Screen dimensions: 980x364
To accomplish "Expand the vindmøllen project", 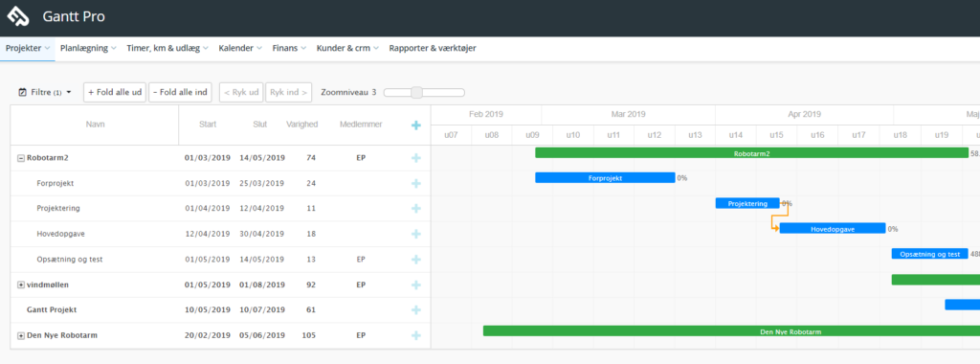I will 21,285.
